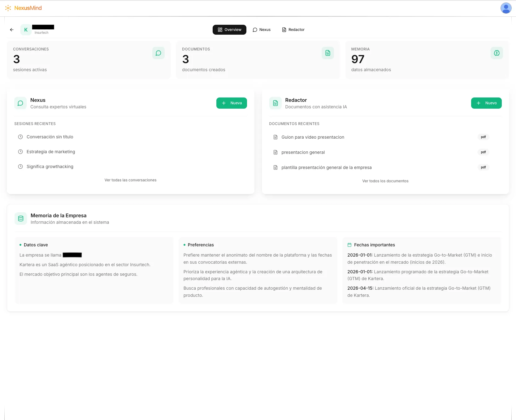Click the Memoria de la Empresa title

[59, 215]
